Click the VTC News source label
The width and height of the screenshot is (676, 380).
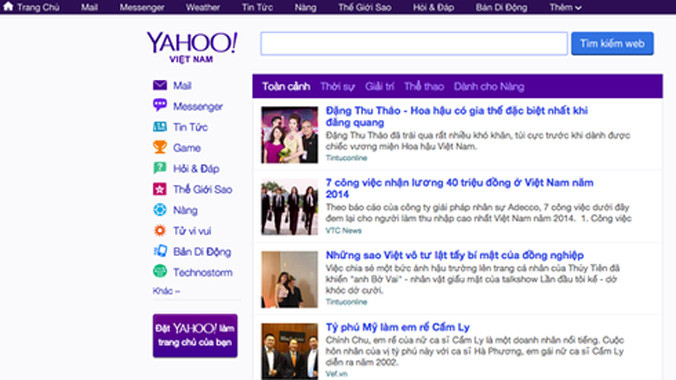coord(343,230)
